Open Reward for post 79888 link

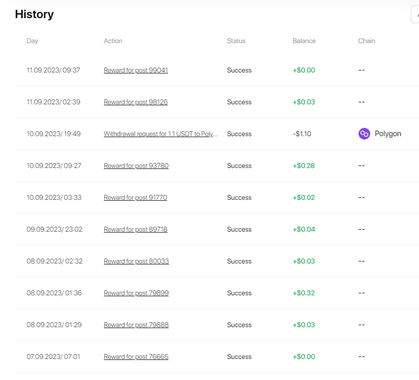(136, 325)
